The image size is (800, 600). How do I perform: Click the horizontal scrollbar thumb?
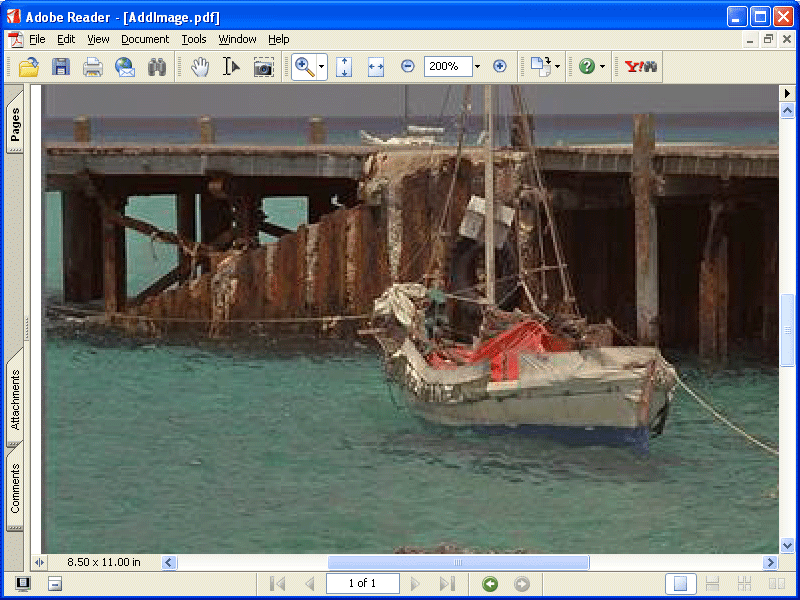pos(458,563)
